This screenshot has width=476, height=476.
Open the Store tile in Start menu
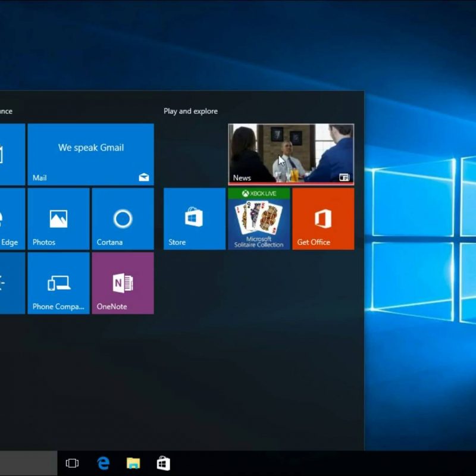(195, 218)
